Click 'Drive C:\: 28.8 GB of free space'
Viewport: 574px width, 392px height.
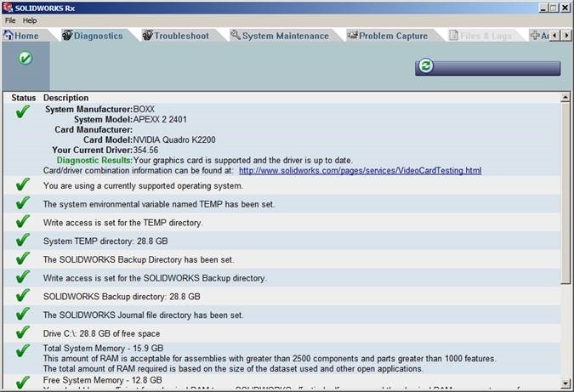101,334
